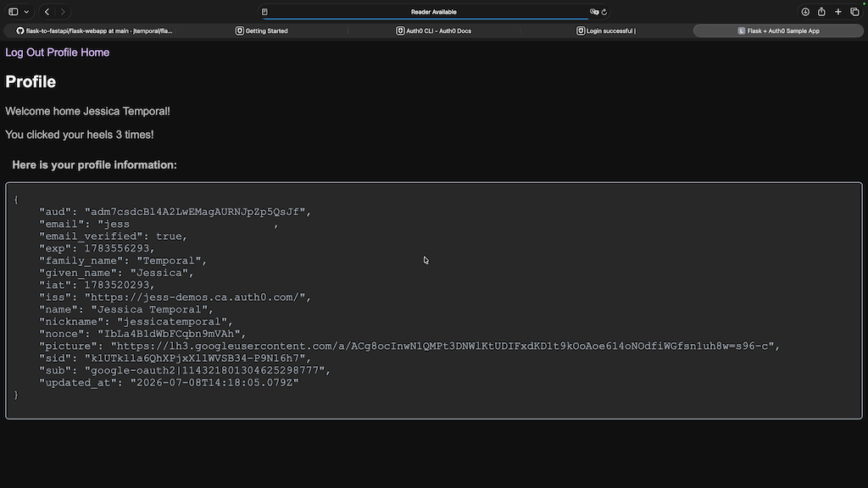Go to the Home link

[x=95, y=53]
